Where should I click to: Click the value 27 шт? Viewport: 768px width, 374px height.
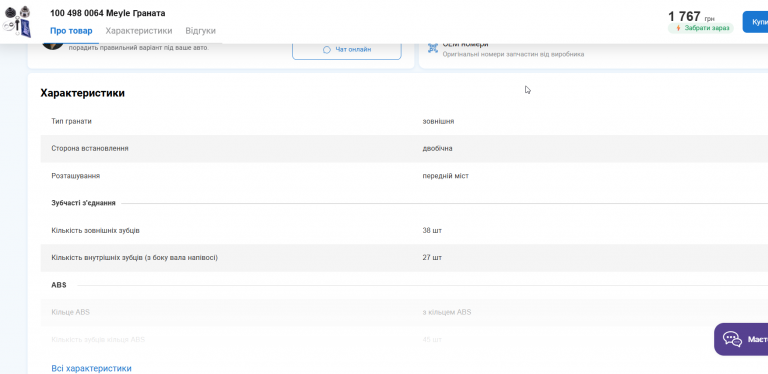[x=432, y=257]
